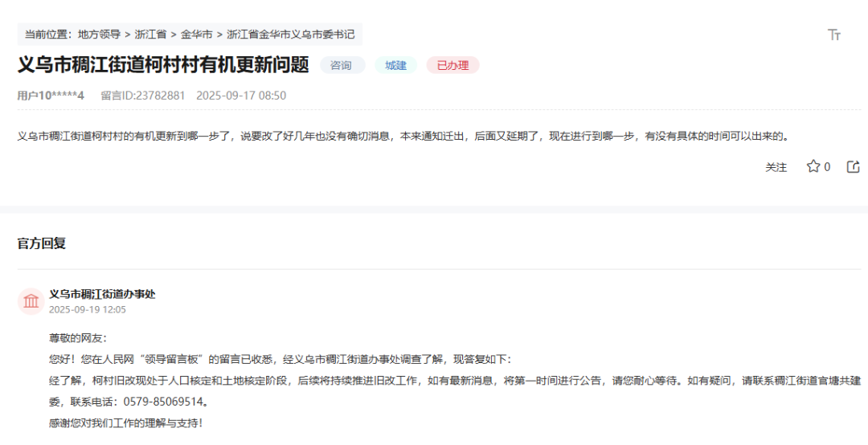Click the 官方回复 section heading

pos(42,243)
